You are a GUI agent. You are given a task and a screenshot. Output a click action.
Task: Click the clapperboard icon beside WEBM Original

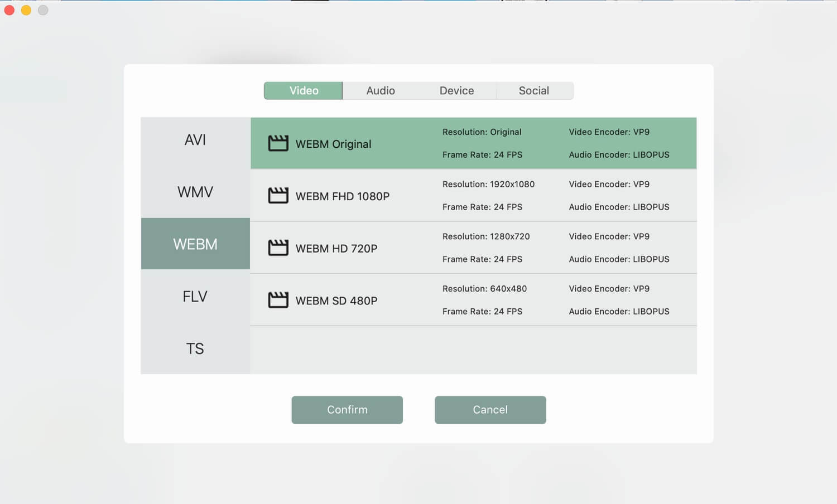[x=278, y=143]
